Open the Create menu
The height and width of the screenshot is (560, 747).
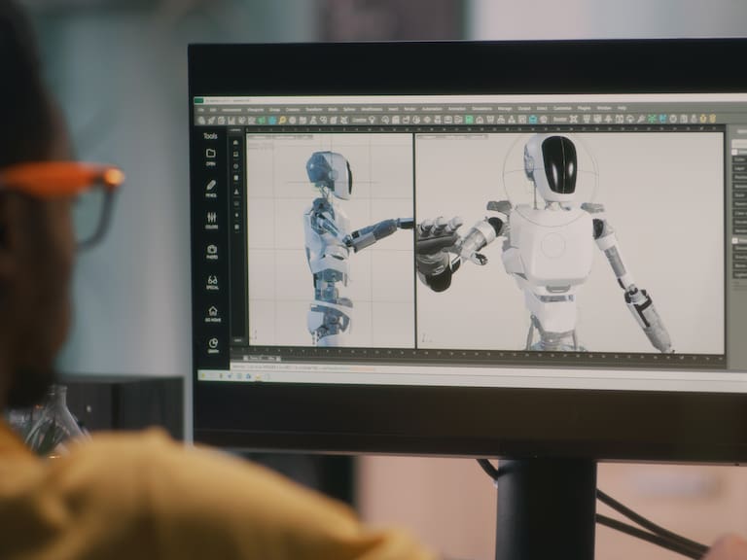pos(293,110)
